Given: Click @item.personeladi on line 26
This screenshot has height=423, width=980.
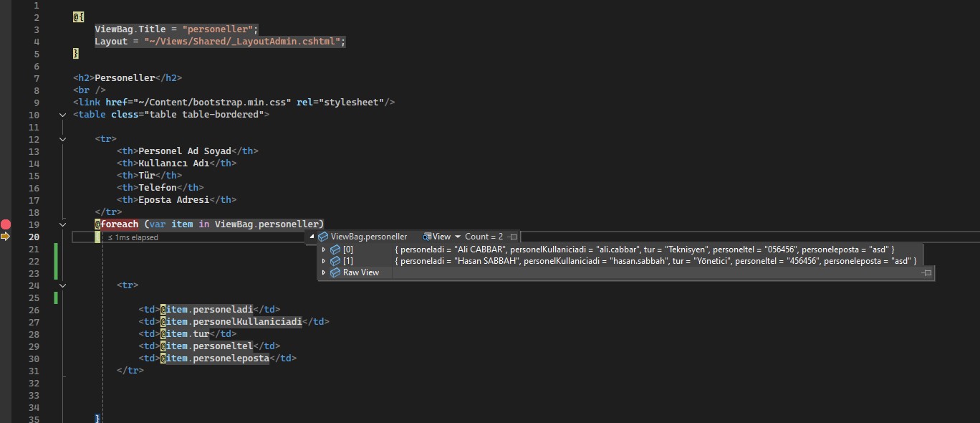Looking at the screenshot, I should pyautogui.click(x=207, y=310).
